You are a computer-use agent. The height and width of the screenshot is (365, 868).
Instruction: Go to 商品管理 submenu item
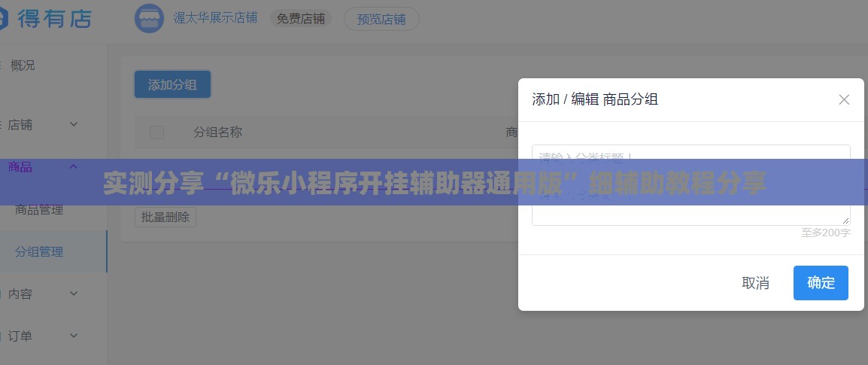pyautogui.click(x=39, y=209)
